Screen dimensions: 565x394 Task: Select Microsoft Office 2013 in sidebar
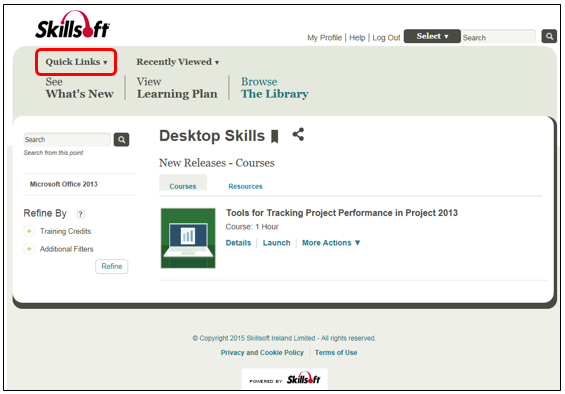(x=64, y=184)
